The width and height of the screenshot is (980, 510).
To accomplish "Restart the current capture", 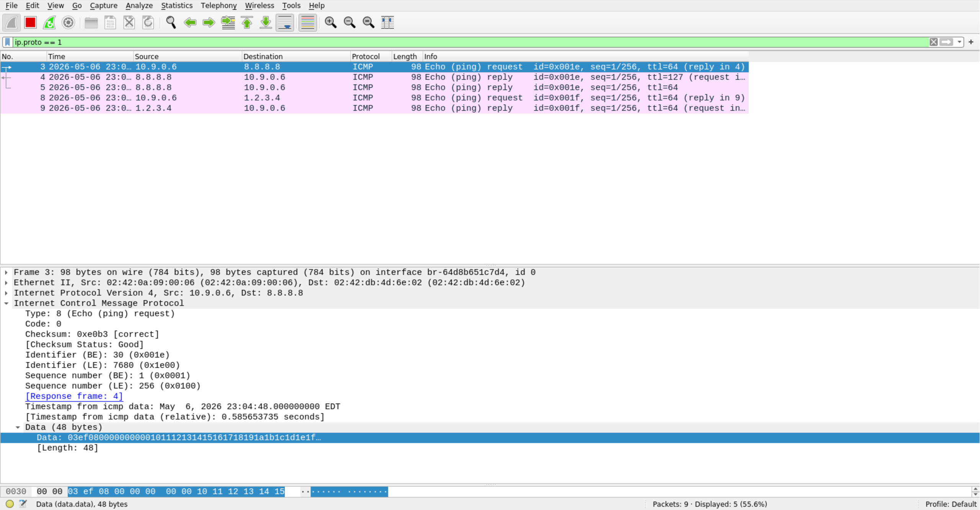I will [x=49, y=23].
